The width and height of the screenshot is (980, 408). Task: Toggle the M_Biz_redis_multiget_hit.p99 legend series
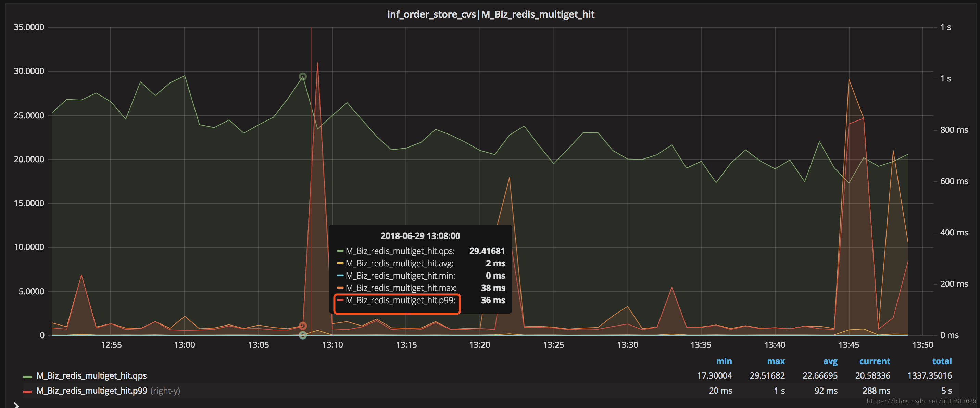tap(91, 391)
